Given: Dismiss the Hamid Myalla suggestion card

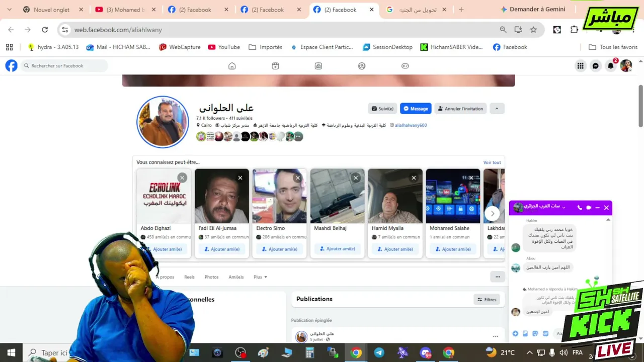Looking at the screenshot, I should point(414,177).
